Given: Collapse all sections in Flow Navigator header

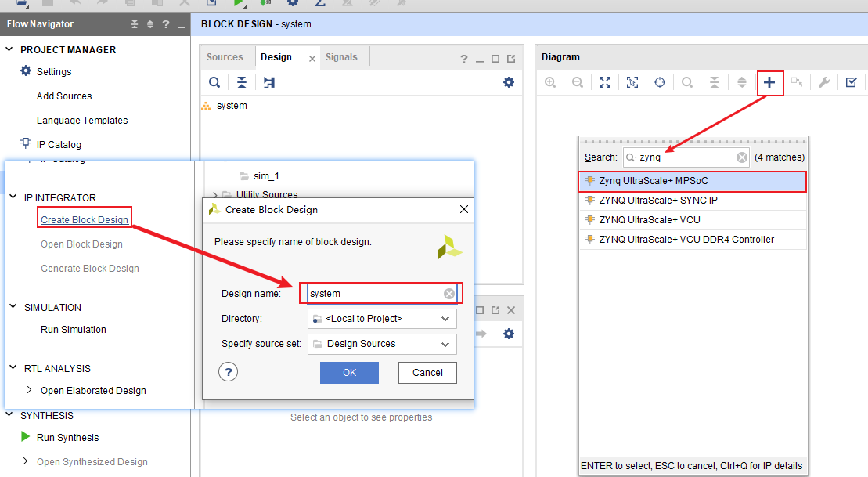Looking at the screenshot, I should point(135,24).
